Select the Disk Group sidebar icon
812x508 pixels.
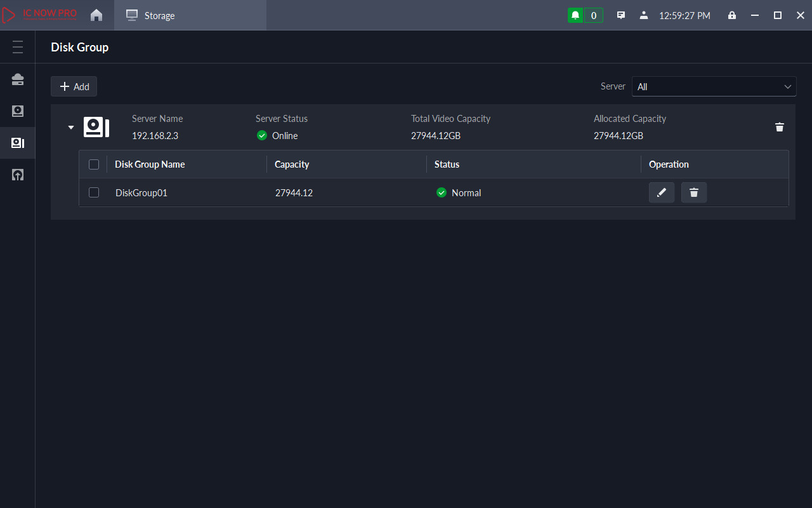[18, 143]
